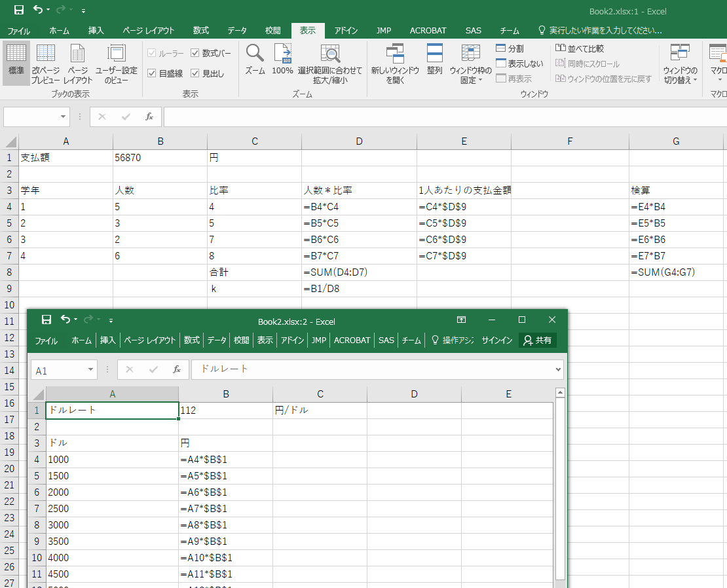Open the Data (データ) ribbon tab
The image size is (727, 588).
point(237,30)
